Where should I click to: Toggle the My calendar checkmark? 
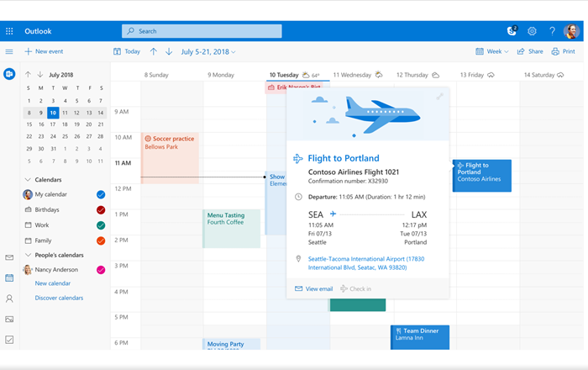[x=101, y=194]
